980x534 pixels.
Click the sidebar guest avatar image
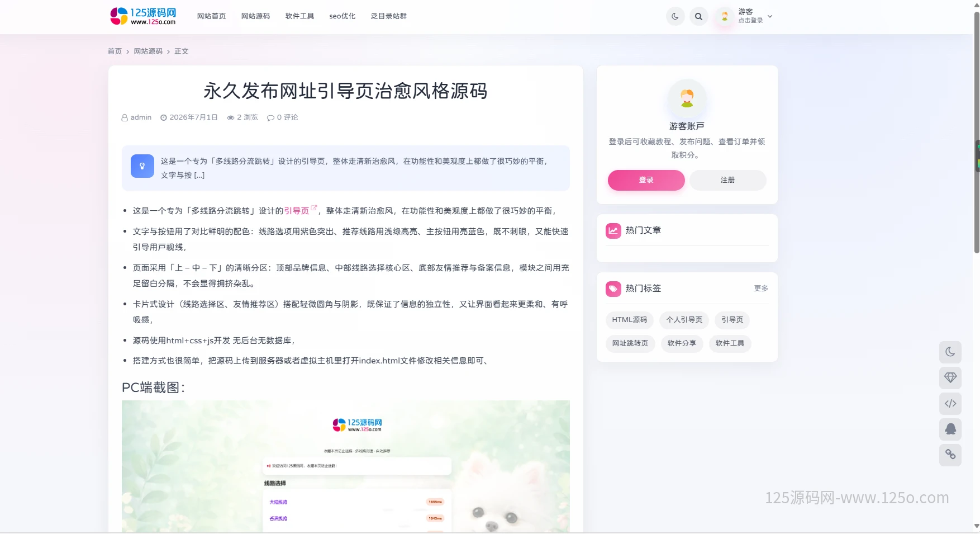coord(687,98)
